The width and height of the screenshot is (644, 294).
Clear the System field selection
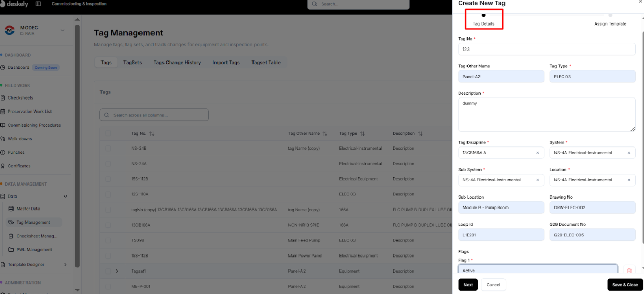click(x=629, y=153)
